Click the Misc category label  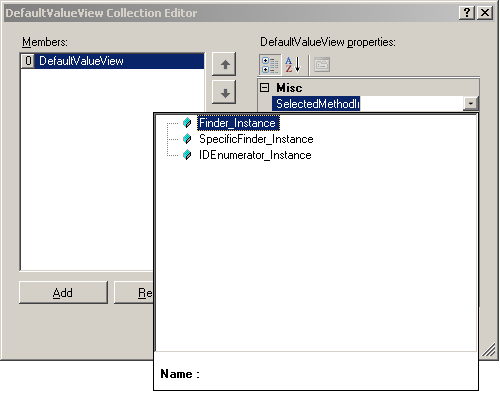point(289,88)
